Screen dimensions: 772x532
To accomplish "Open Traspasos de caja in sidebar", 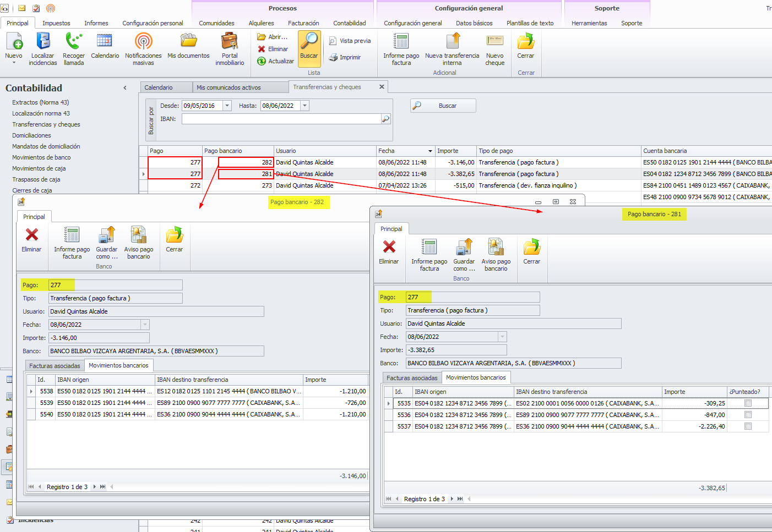I will coord(36,179).
